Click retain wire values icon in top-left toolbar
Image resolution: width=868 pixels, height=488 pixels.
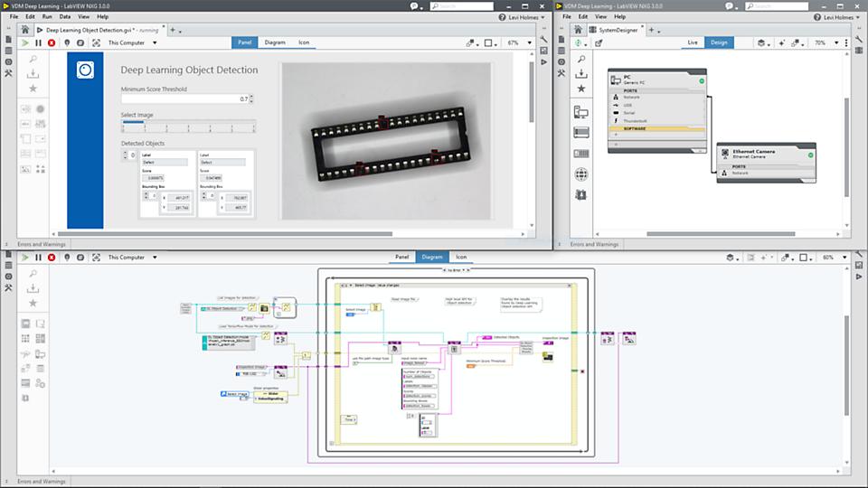click(x=80, y=42)
